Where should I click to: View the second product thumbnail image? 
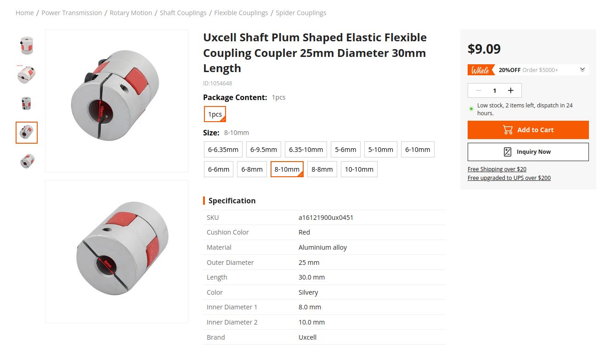[27, 74]
